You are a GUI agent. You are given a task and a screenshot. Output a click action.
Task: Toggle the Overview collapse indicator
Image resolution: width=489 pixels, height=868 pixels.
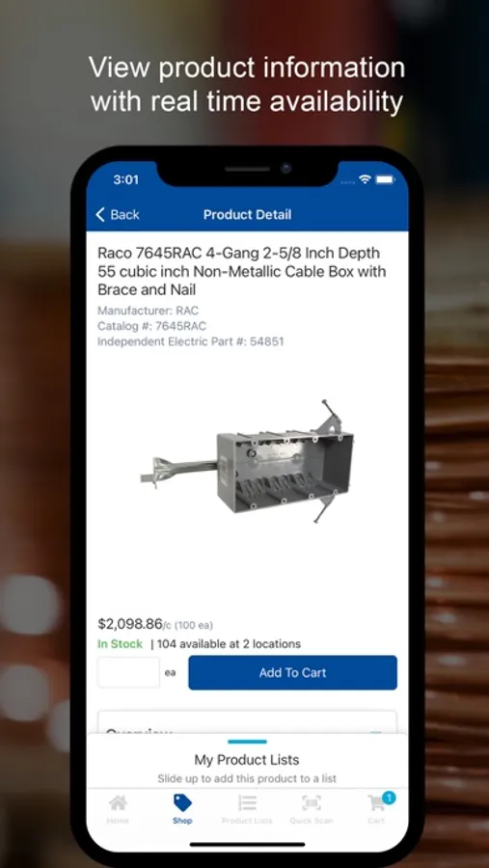click(x=375, y=732)
